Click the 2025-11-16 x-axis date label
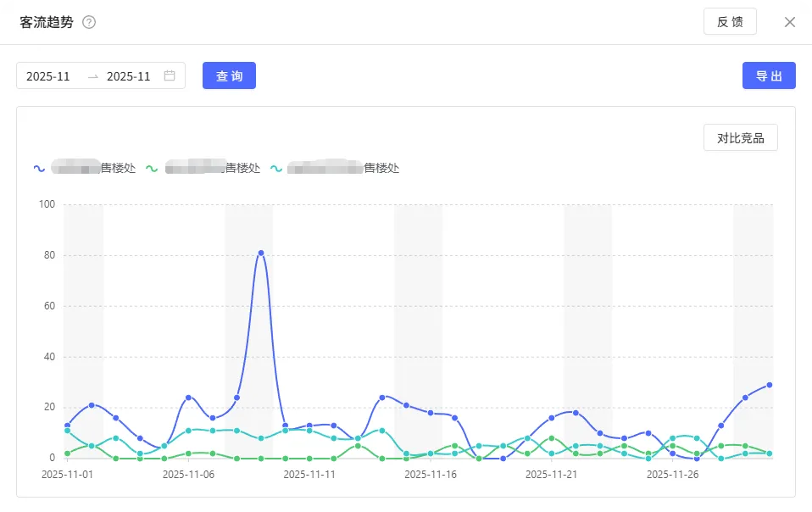Image resolution: width=812 pixels, height=512 pixels. point(431,475)
